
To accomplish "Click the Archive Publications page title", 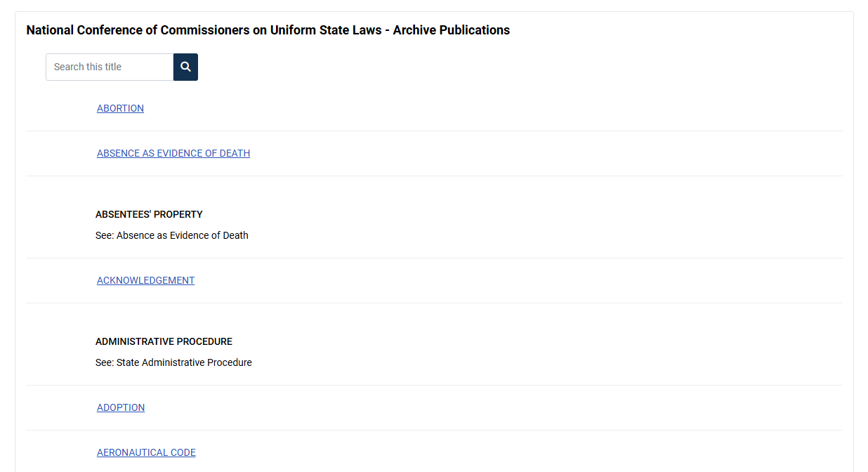I will click(x=268, y=30).
